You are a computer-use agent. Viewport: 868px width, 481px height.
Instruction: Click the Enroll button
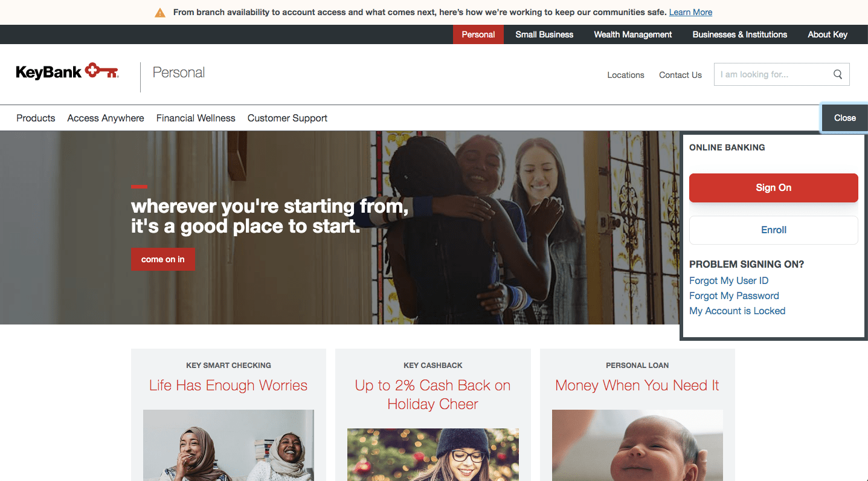click(773, 230)
